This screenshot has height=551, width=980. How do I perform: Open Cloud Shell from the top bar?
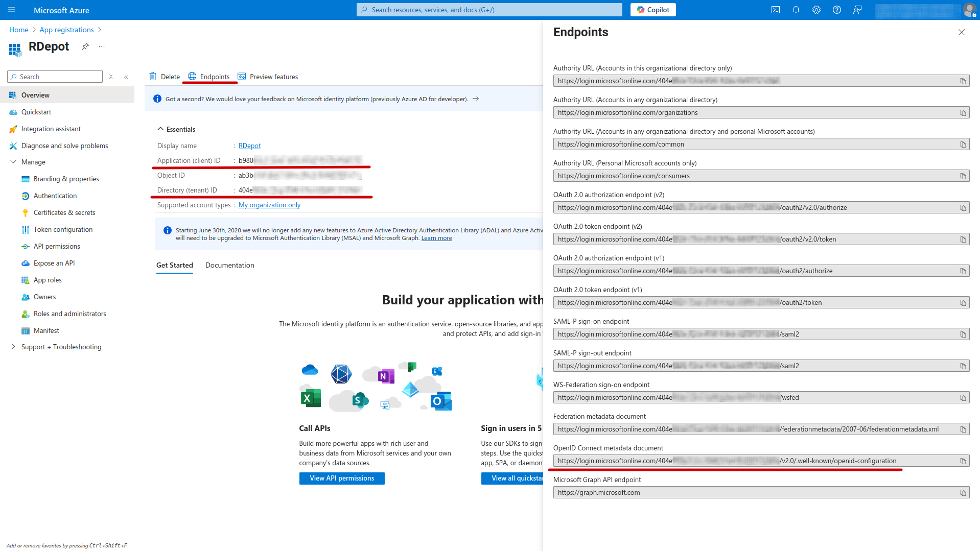(775, 10)
